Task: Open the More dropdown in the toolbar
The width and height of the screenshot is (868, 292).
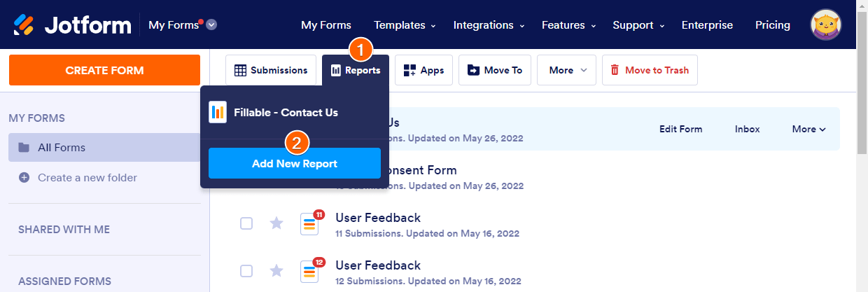Action: pyautogui.click(x=566, y=71)
